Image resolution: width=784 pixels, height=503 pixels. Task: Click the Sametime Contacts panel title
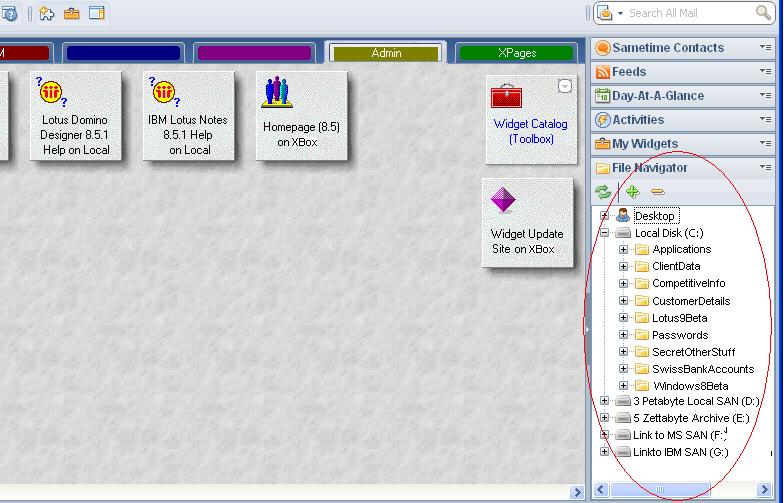pos(668,48)
